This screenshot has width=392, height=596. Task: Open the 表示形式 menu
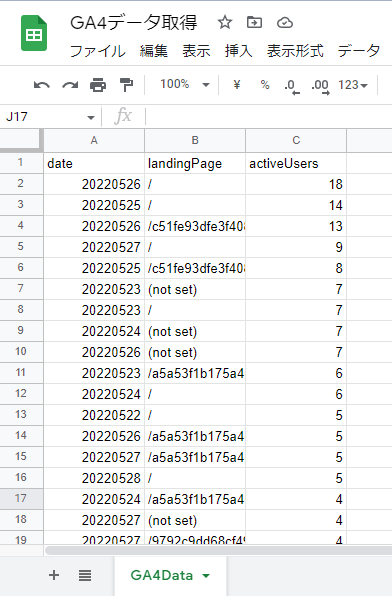pos(295,51)
